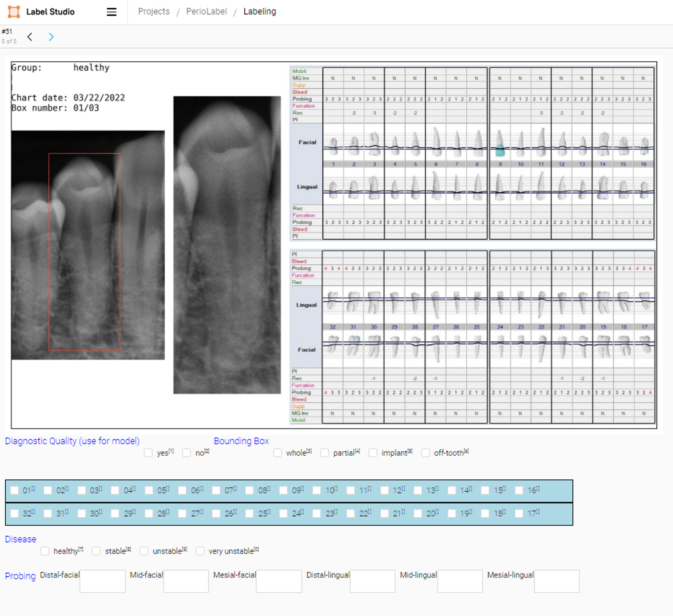Select tooth number 24 checkbox

click(x=283, y=513)
